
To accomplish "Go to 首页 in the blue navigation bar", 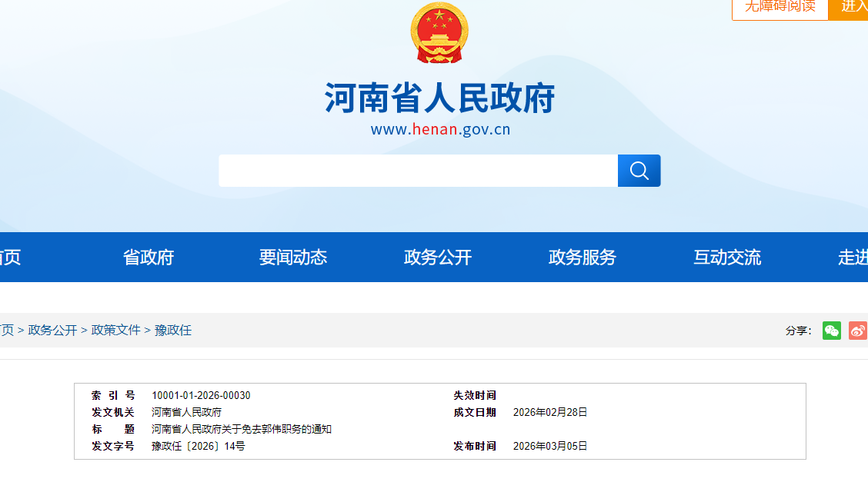I will (9, 258).
